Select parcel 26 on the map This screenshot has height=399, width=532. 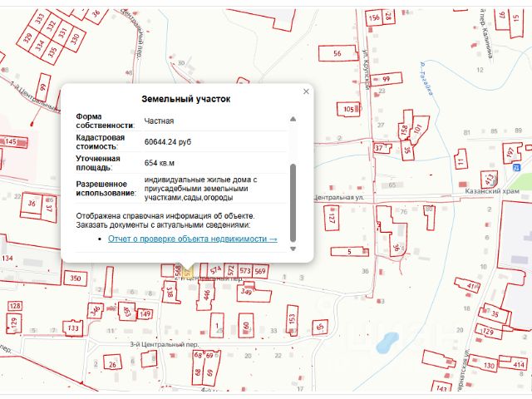(113, 364)
